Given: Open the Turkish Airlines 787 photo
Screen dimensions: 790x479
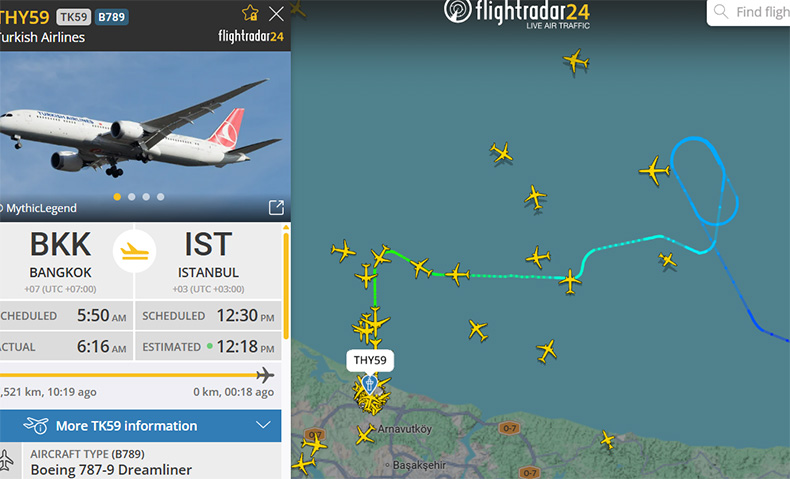Looking at the screenshot, I should click(145, 136).
